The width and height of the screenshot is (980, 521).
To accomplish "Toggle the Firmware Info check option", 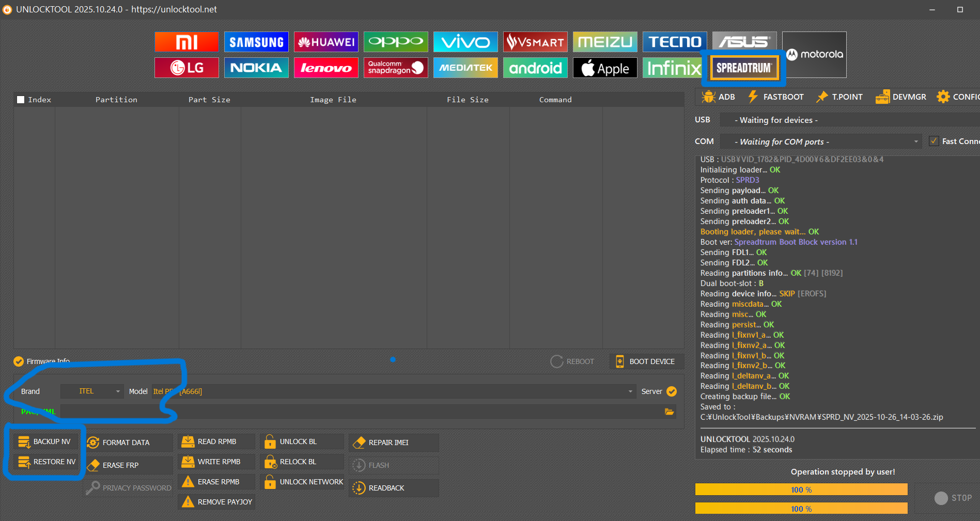I will pyautogui.click(x=19, y=361).
